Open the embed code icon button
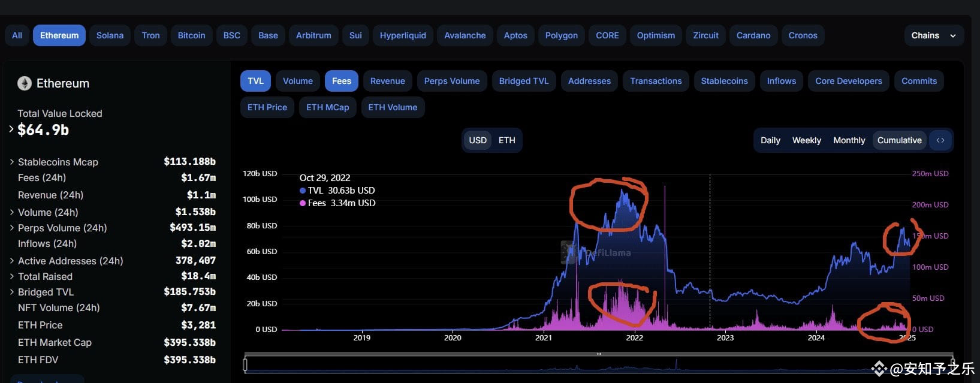Viewport: 980px width, 383px height. tap(940, 140)
